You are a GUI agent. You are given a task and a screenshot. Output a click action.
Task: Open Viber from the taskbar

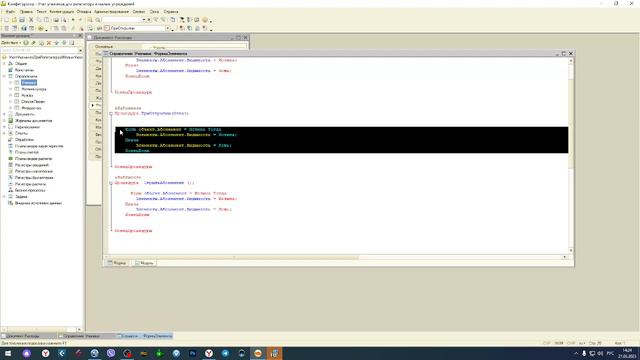111,353
